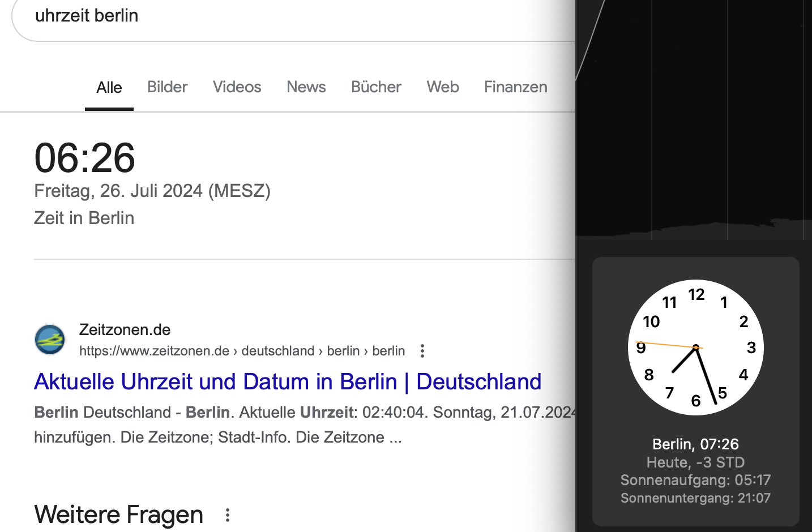Open the Videos results tab
Image resolution: width=812 pixels, height=532 pixels.
tap(237, 87)
